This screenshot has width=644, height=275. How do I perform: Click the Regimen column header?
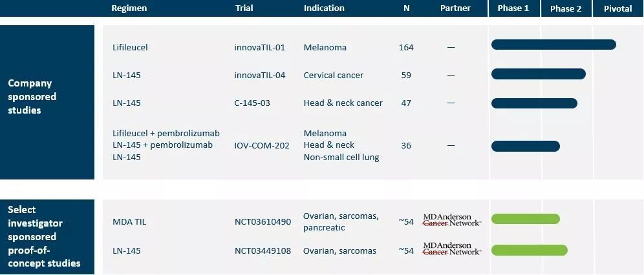click(129, 8)
